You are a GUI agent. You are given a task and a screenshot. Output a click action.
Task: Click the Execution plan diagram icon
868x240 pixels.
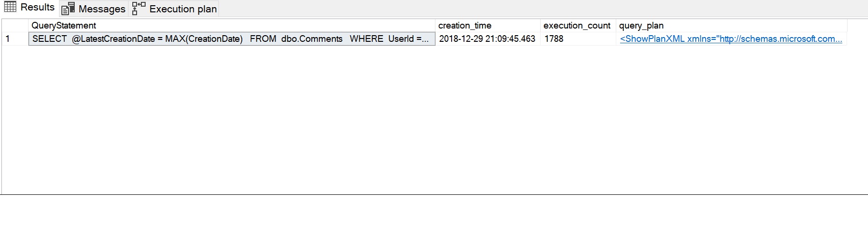[138, 9]
